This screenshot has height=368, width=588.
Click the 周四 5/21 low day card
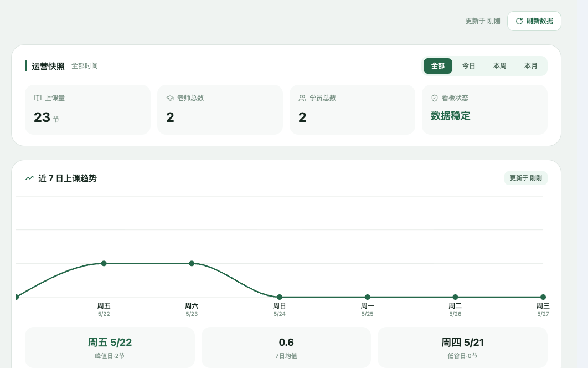[462, 347]
